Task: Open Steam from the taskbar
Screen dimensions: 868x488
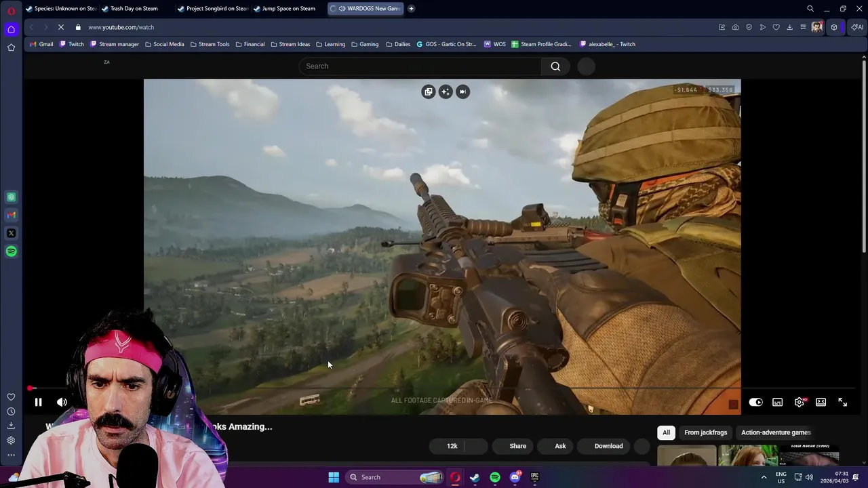Action: click(x=475, y=477)
